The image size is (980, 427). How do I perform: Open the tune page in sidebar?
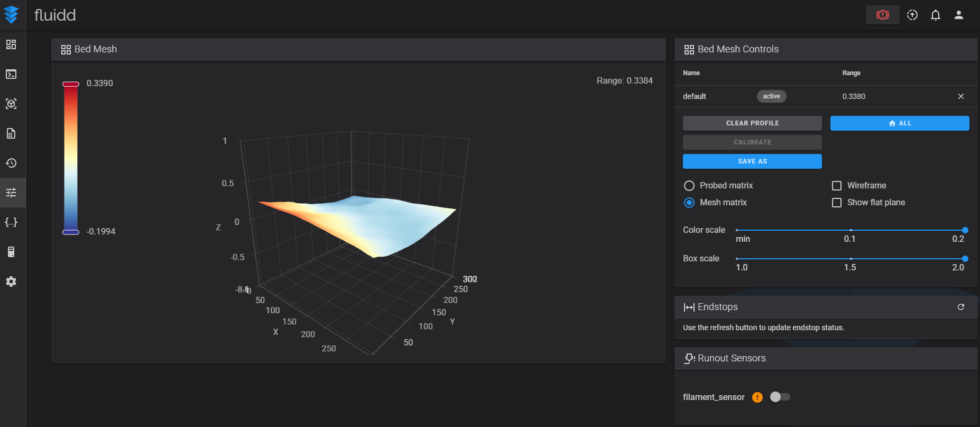coord(11,193)
